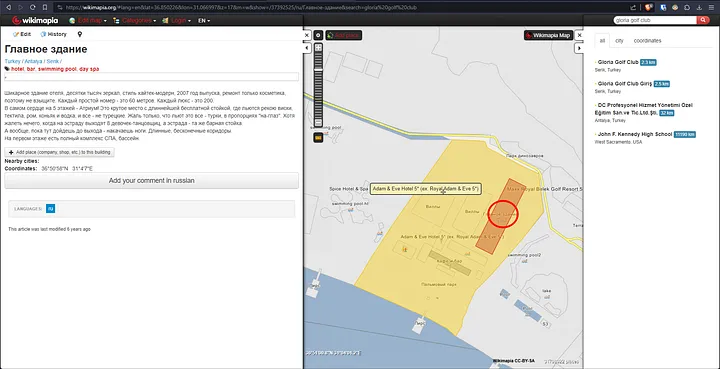The image size is (720, 369).
Task: Open the Wikimapia Map type selector
Action: tap(548, 35)
